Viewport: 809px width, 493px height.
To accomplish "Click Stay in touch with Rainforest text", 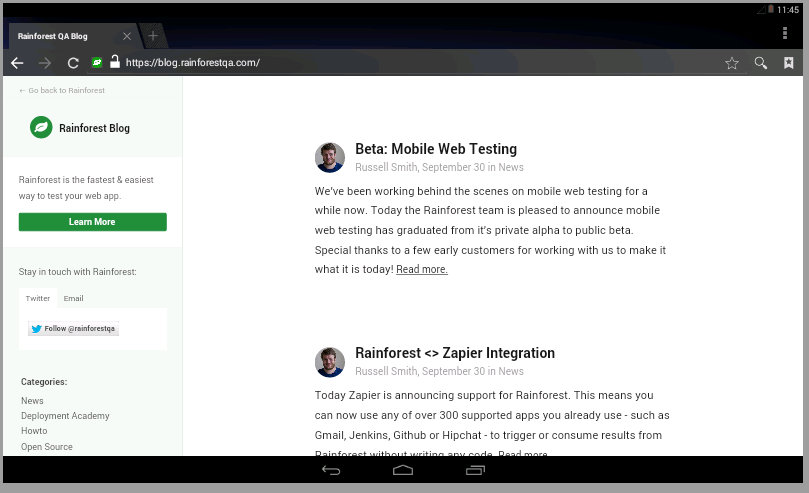I will (77, 272).
